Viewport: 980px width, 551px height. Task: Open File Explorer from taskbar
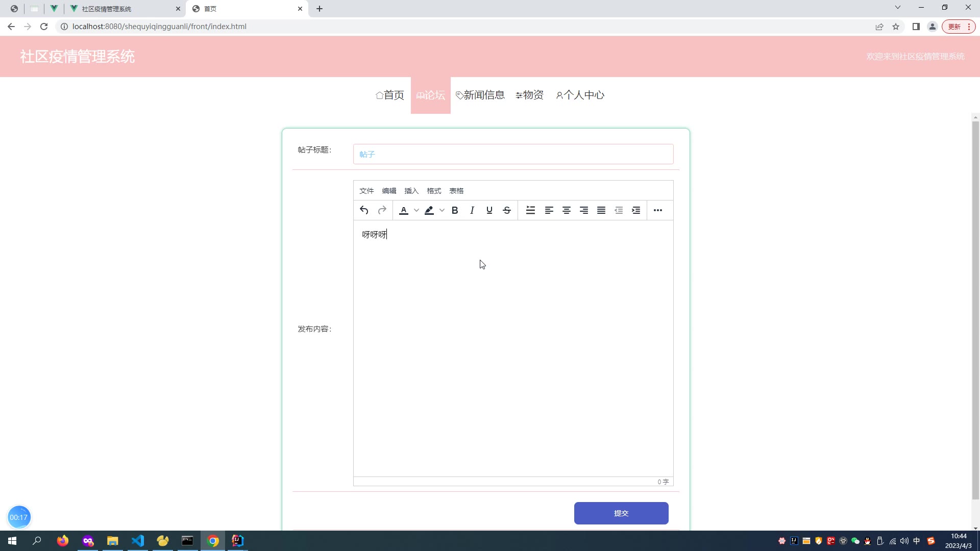(x=113, y=541)
